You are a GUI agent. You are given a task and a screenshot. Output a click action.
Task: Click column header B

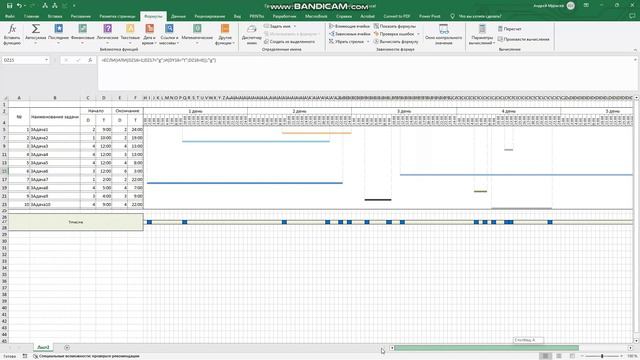(55, 98)
